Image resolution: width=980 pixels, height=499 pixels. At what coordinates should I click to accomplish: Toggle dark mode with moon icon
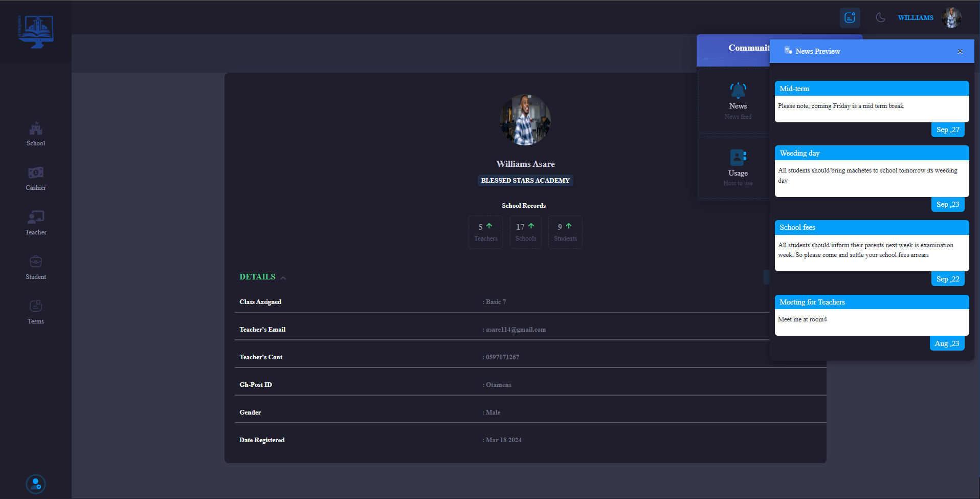[x=880, y=18]
